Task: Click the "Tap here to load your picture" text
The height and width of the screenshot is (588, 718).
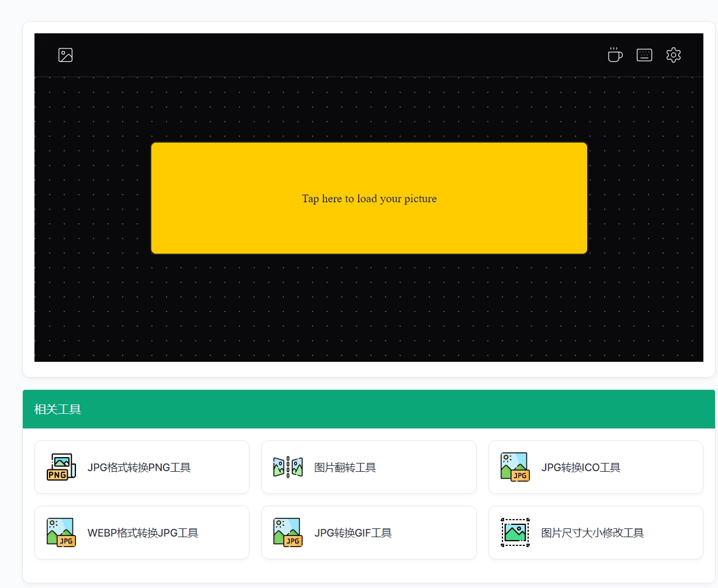Action: (x=369, y=199)
